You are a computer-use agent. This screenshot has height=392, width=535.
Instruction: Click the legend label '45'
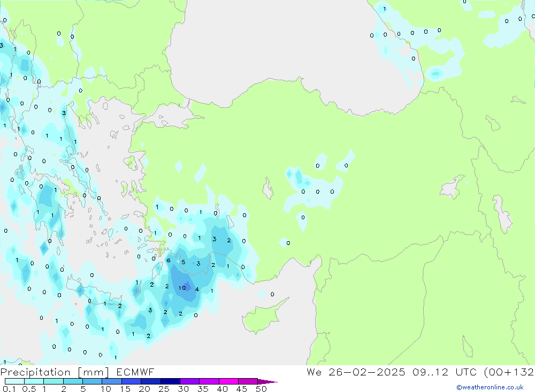pos(242,389)
